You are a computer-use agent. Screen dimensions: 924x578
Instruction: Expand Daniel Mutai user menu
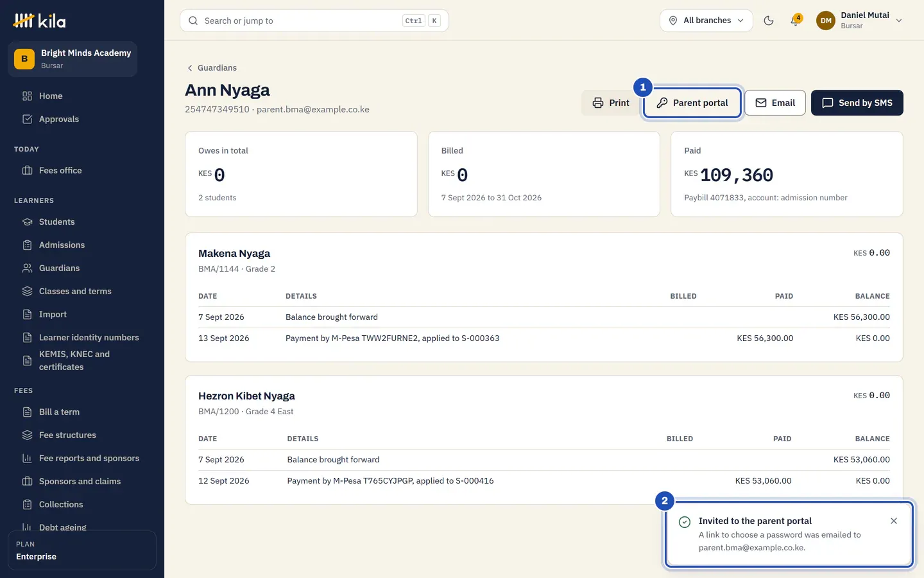pyautogui.click(x=860, y=21)
